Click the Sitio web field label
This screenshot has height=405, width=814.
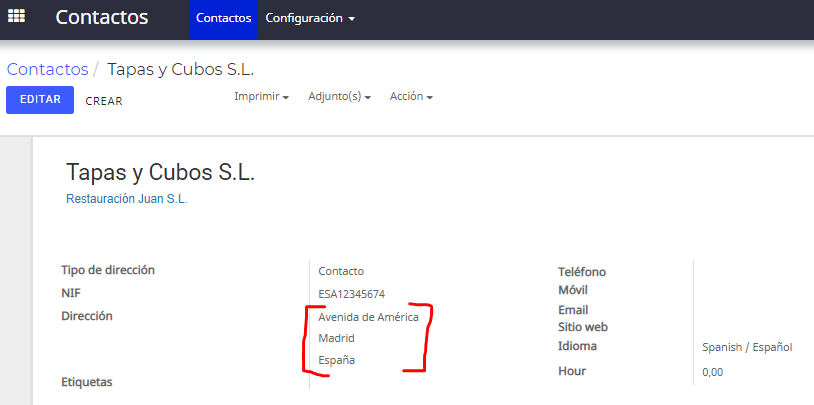pos(583,327)
